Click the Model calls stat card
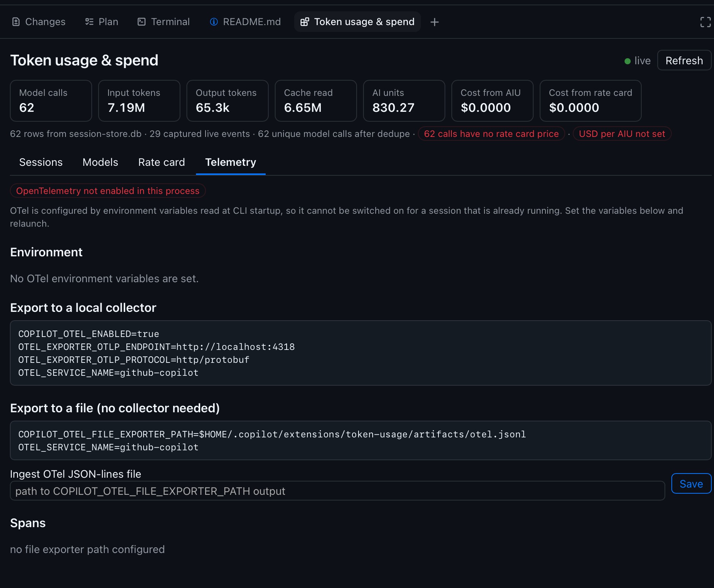Image resolution: width=714 pixels, height=588 pixels. pyautogui.click(x=51, y=101)
